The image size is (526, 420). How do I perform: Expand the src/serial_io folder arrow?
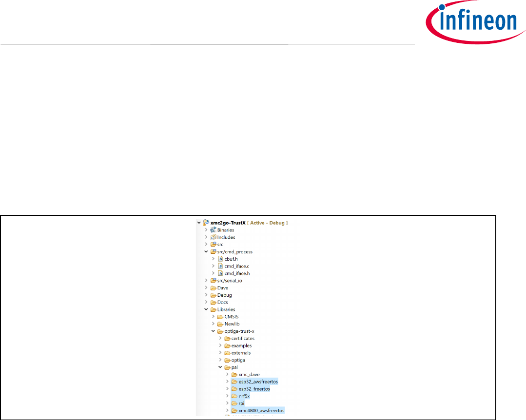click(x=206, y=280)
